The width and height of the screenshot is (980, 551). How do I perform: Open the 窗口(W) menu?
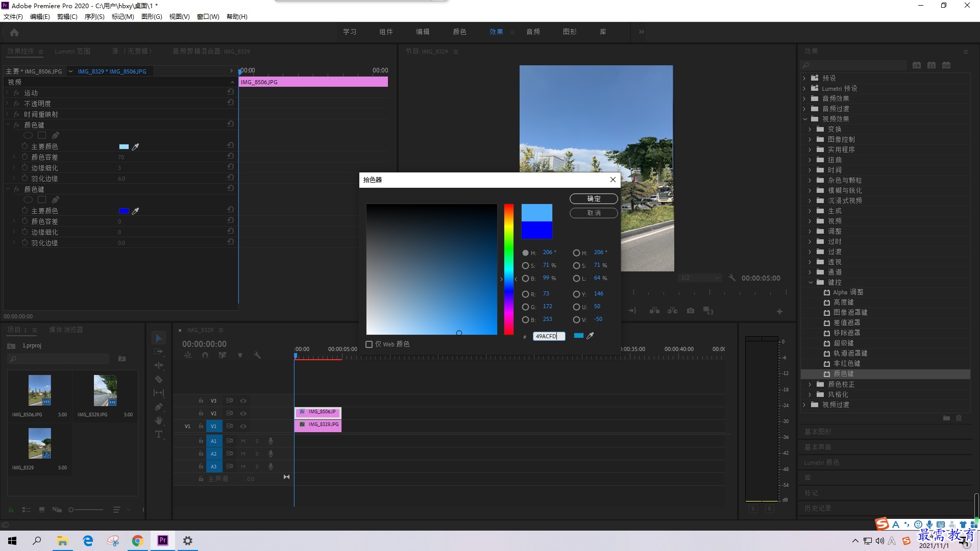point(208,16)
